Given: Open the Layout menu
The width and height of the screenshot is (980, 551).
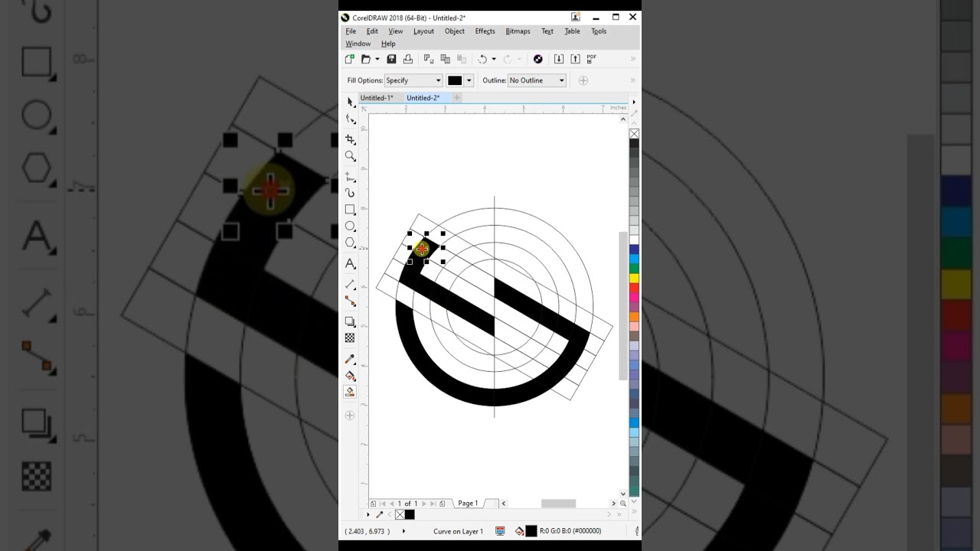Looking at the screenshot, I should (x=423, y=31).
